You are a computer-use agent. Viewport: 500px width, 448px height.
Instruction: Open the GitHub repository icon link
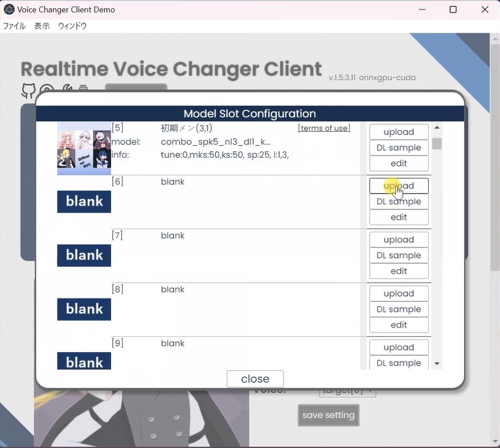pos(28,90)
